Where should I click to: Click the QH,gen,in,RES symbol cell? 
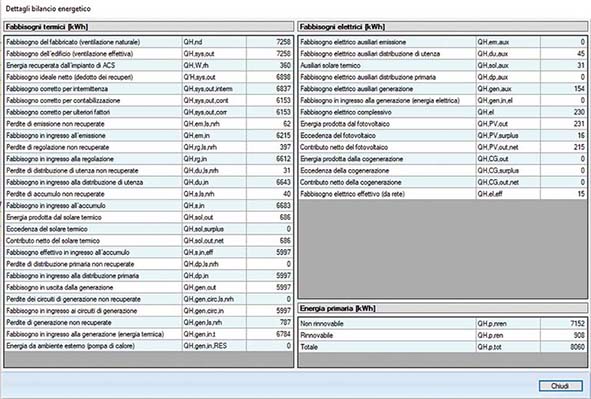pyautogui.click(x=214, y=345)
